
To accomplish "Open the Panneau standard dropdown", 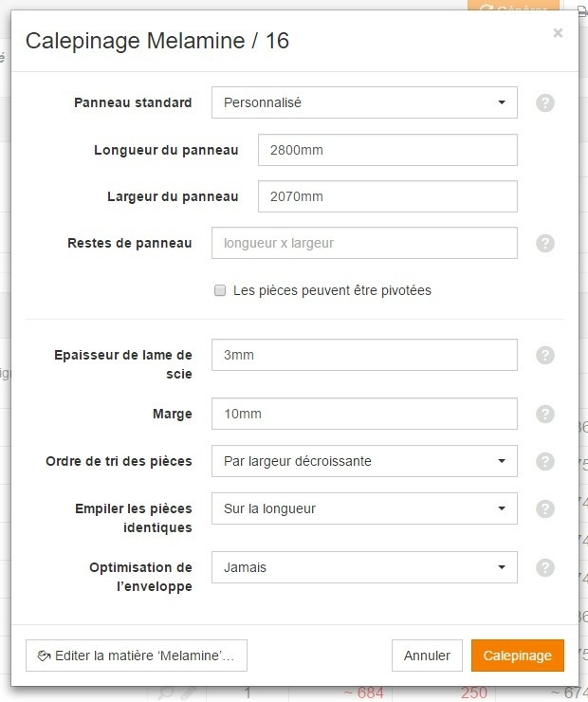I will [364, 102].
